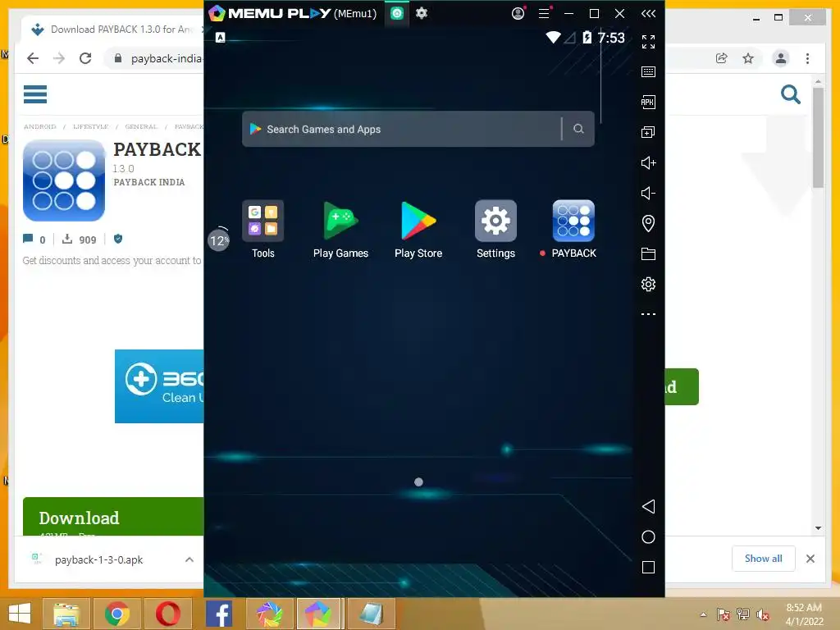Open Facebook taskbar icon
Image resolution: width=840 pixels, height=630 pixels.
pos(218,614)
